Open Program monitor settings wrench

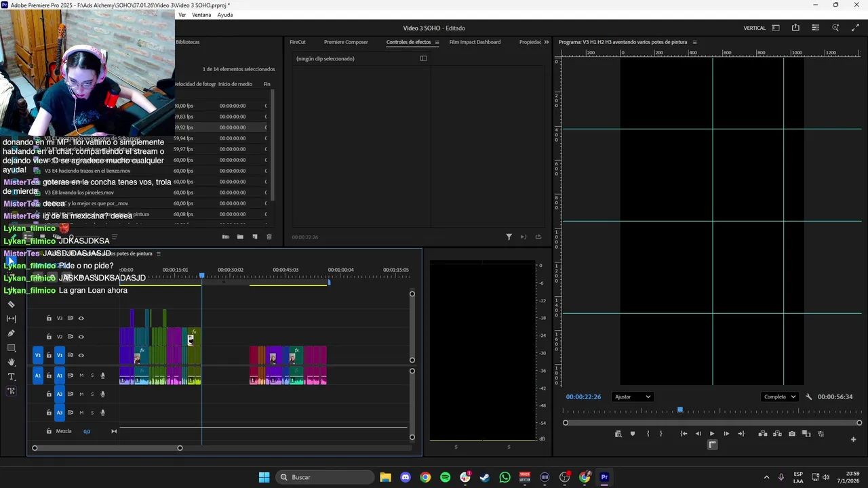tap(808, 397)
